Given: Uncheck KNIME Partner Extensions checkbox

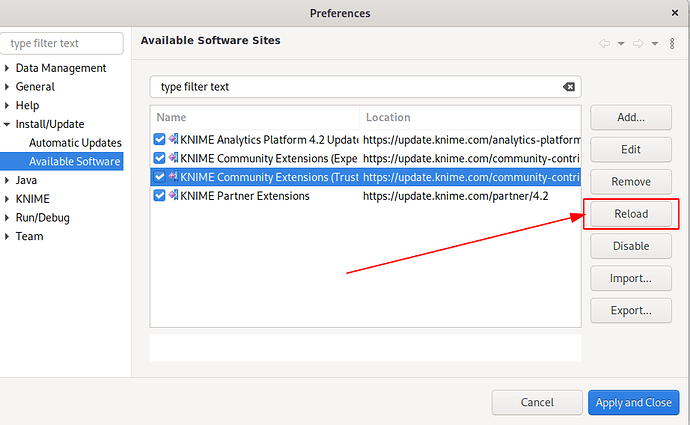Looking at the screenshot, I should click(159, 195).
